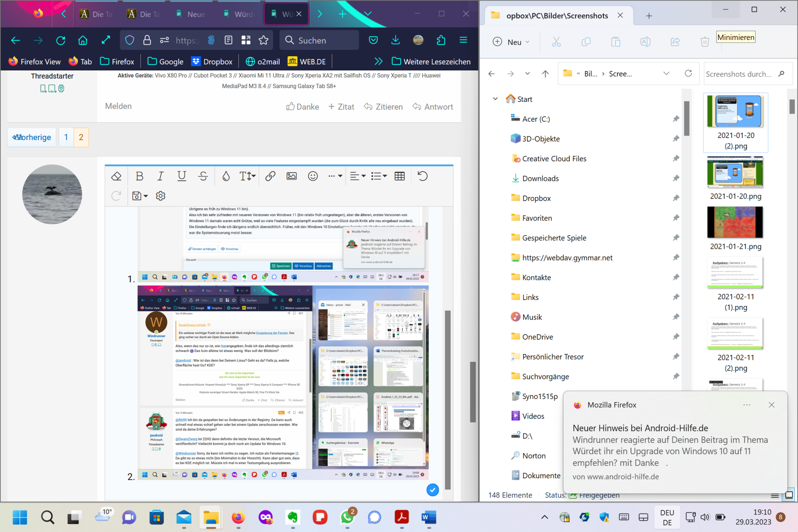
Task: Toggle underline text formatting
Action: point(182,176)
